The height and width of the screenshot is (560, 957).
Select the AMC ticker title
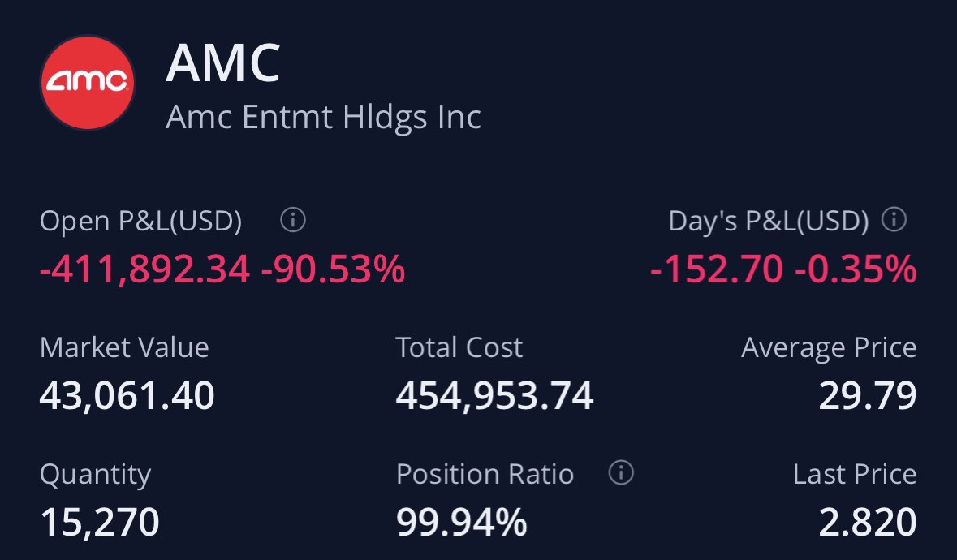222,64
